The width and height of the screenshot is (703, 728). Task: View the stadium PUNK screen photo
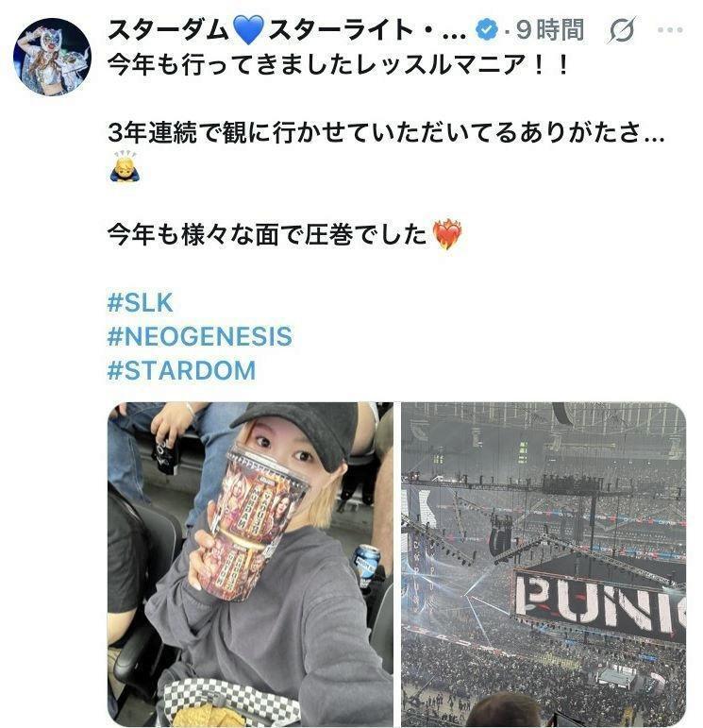click(544, 565)
